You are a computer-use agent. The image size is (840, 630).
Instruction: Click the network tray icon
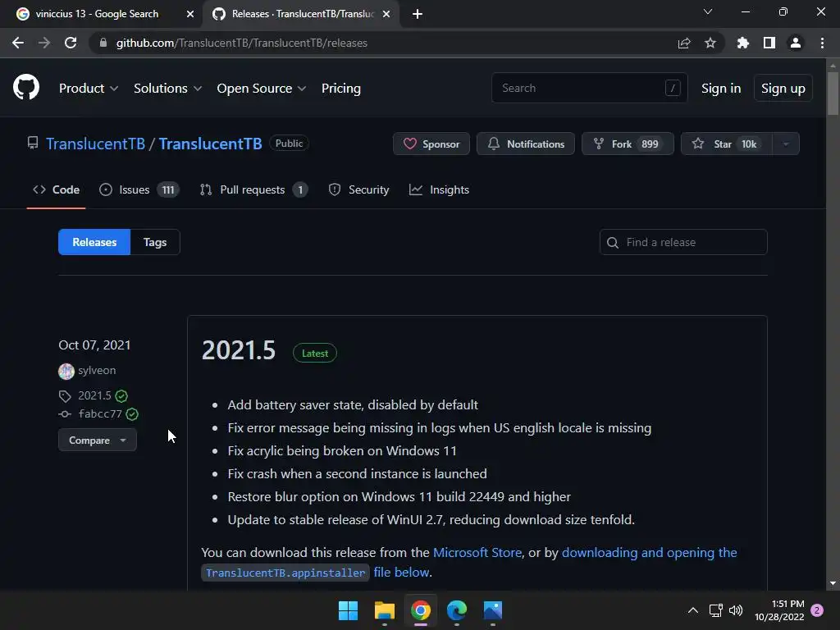point(715,610)
